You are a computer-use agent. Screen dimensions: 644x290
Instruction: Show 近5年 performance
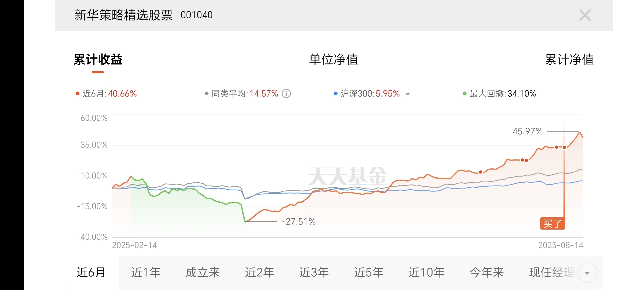pos(369,273)
